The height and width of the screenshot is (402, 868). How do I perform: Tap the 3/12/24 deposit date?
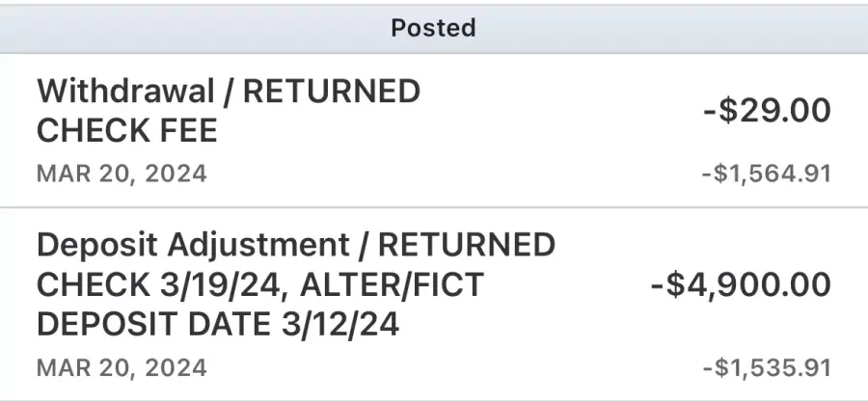coord(340,325)
